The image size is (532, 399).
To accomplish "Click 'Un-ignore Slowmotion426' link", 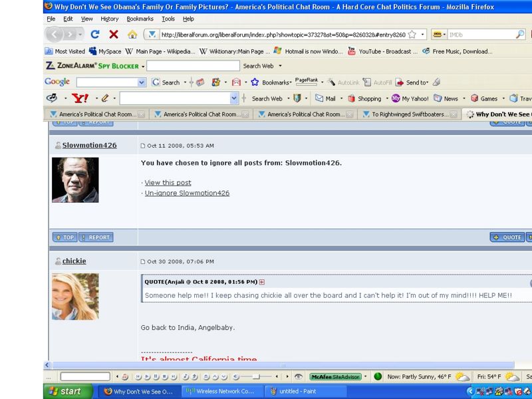I will point(187,193).
